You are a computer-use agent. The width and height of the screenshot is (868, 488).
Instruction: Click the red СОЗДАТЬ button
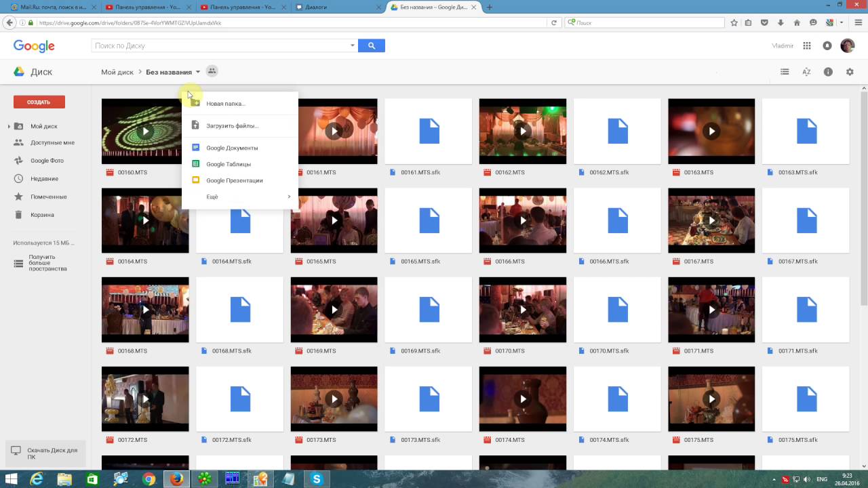pyautogui.click(x=39, y=102)
